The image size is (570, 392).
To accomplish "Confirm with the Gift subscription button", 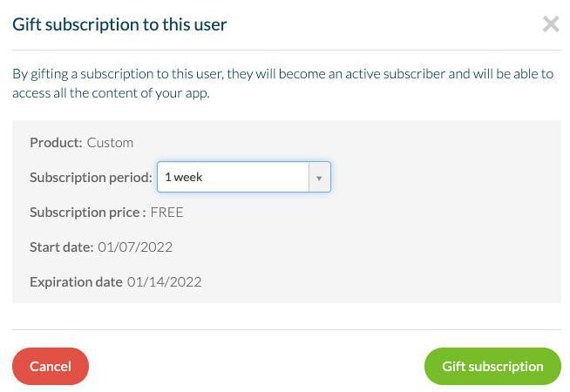I will click(x=492, y=366).
